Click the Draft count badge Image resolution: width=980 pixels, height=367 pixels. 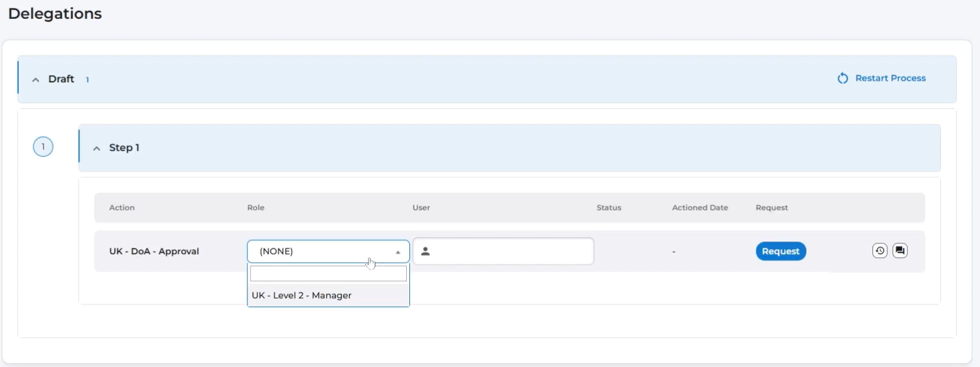88,80
